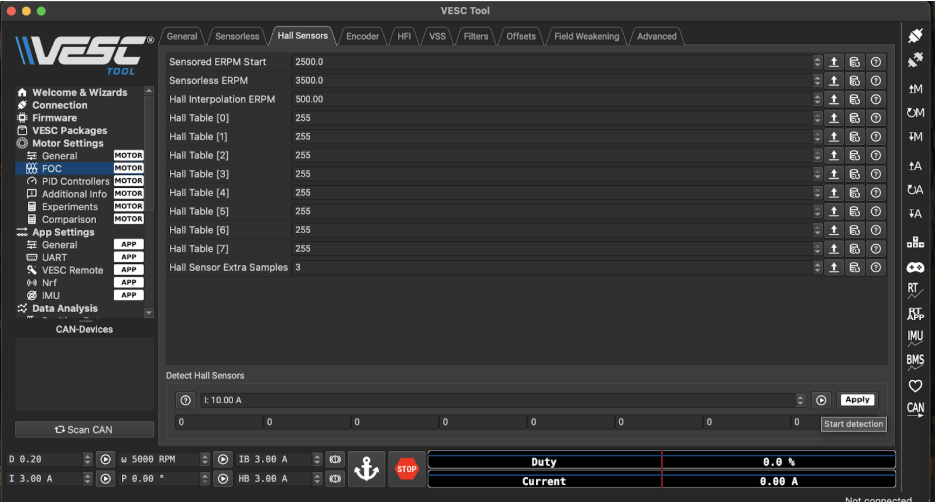Read app configuration with down-arrow A icon
Screen dimensions: 936x502
[915, 214]
